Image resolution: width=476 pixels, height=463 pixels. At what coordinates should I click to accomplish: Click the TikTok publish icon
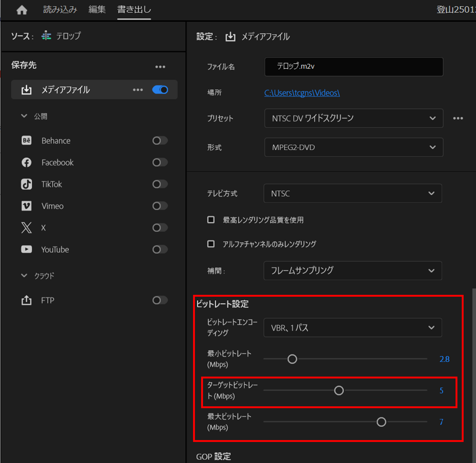coord(27,184)
